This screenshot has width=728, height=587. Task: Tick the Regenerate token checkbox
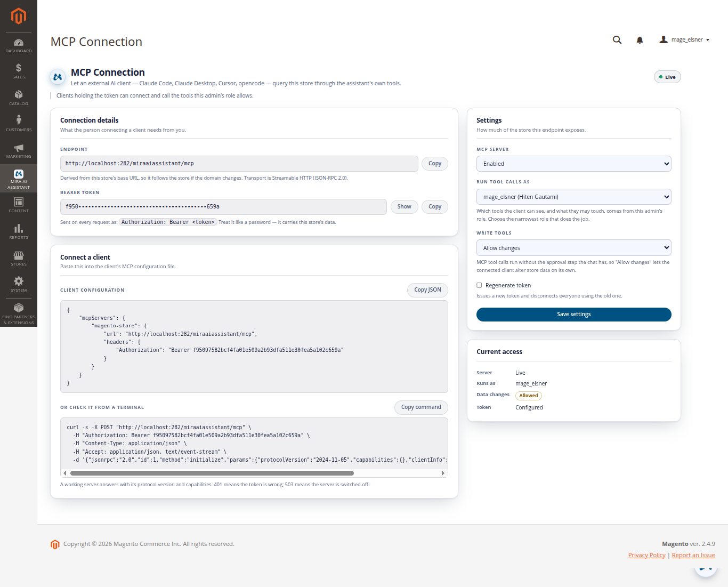coord(479,285)
